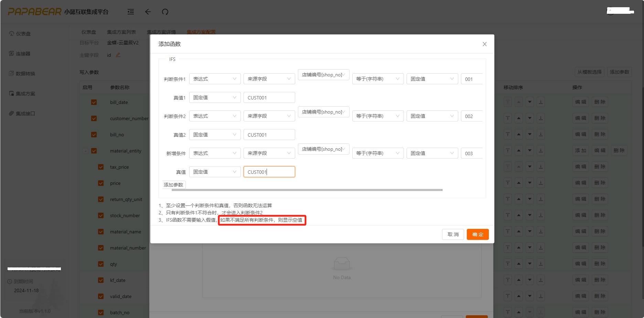Toggle the tax_price checkbox
Image resolution: width=644 pixels, height=318 pixels.
pos(101,167)
